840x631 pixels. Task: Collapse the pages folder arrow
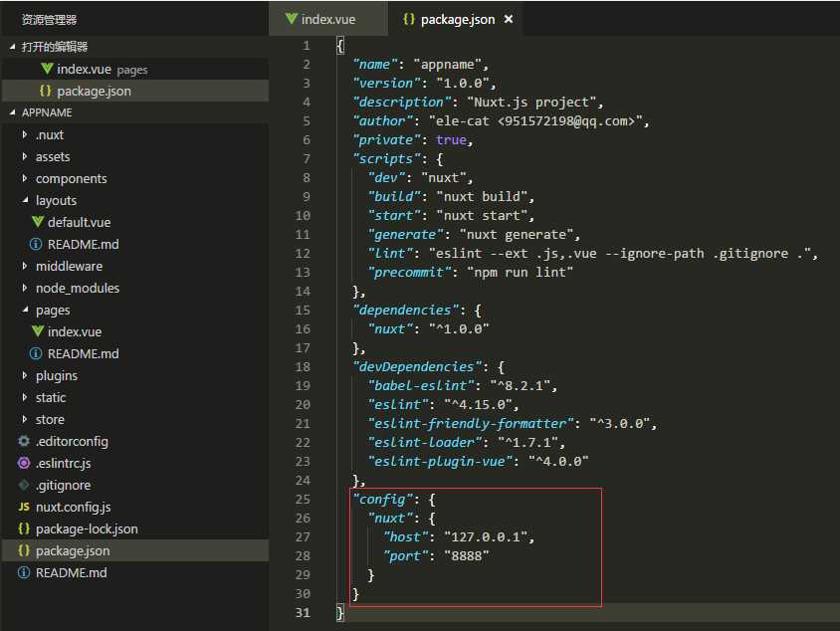pos(25,310)
